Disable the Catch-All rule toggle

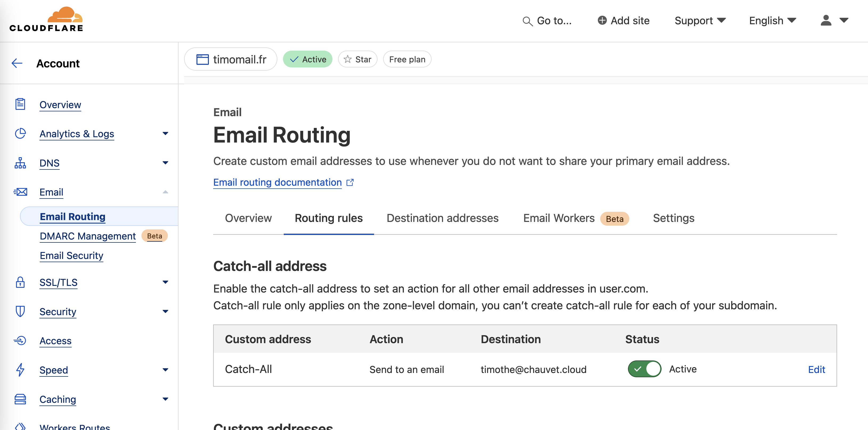click(x=644, y=369)
